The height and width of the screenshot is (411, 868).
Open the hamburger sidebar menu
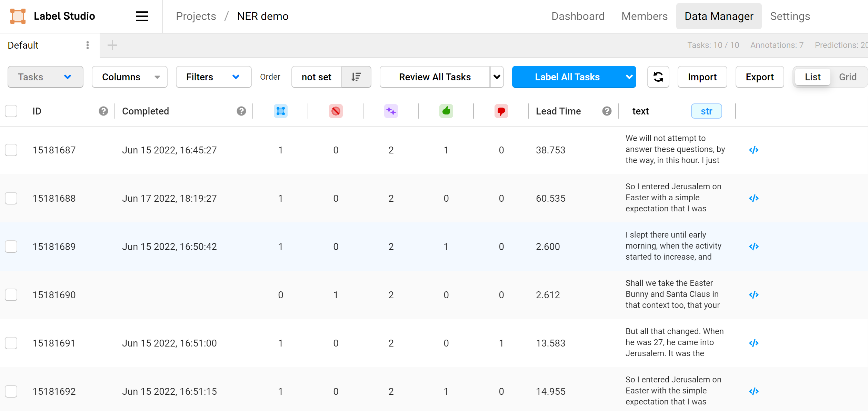pos(142,16)
